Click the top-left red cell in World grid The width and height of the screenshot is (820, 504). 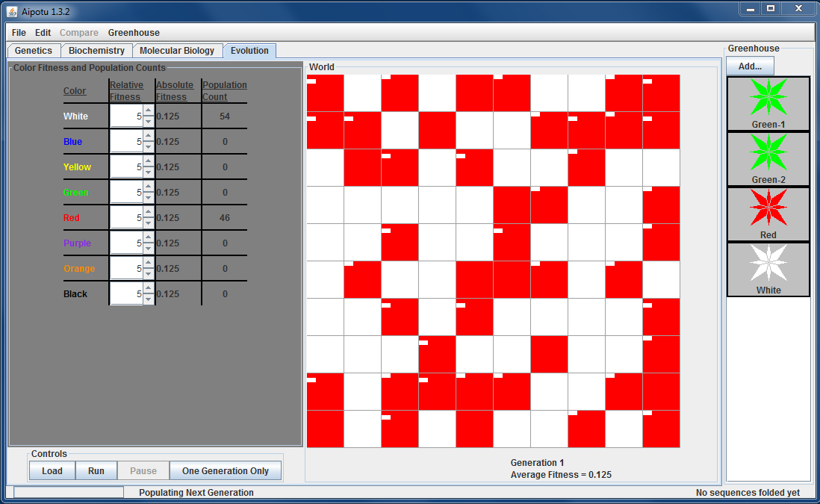[x=326, y=93]
